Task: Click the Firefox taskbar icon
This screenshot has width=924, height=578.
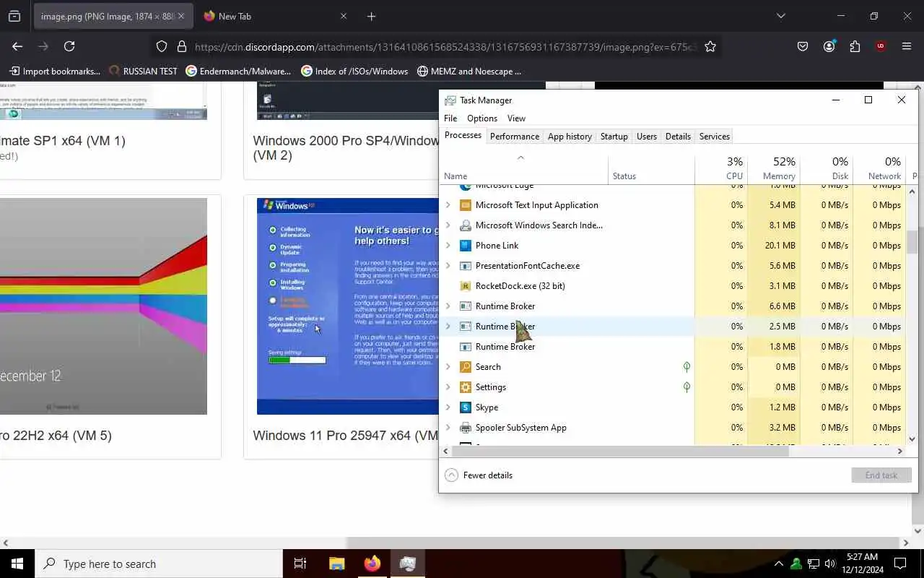Action: point(372,564)
